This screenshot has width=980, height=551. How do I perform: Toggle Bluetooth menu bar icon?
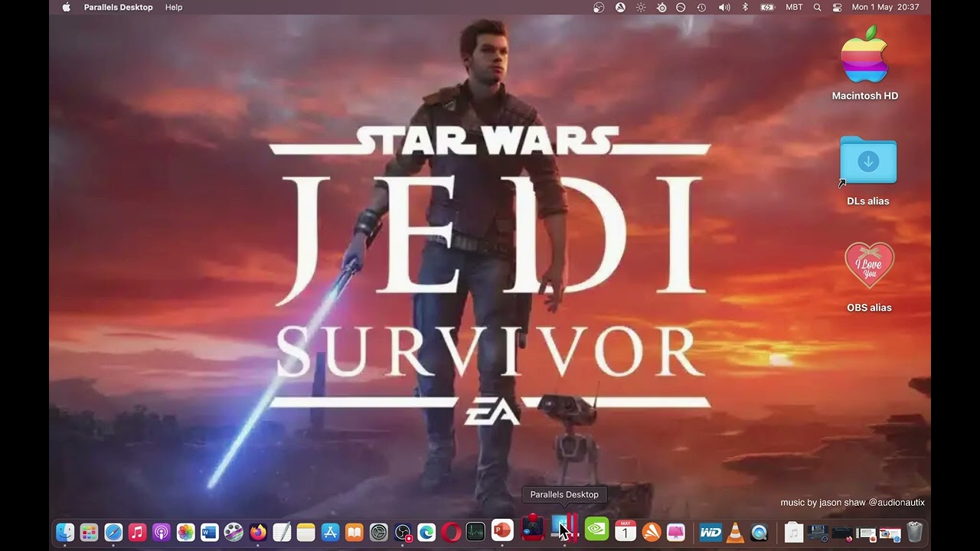pos(745,7)
